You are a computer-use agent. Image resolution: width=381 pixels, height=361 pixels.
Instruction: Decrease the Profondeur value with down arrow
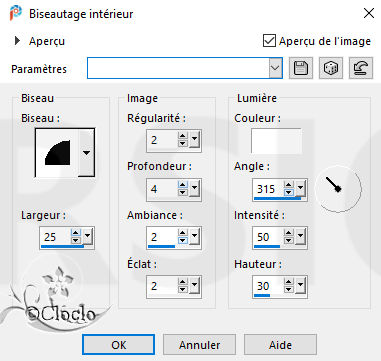pyautogui.click(x=183, y=193)
